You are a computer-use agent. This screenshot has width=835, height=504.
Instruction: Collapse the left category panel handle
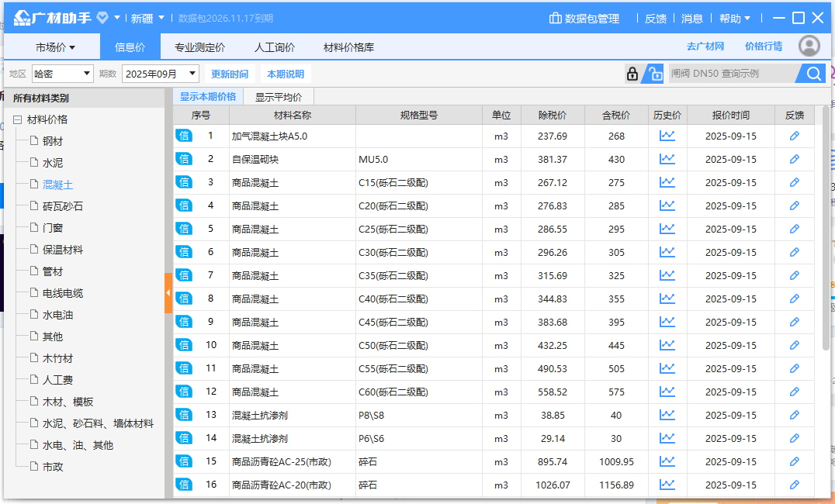click(168, 293)
